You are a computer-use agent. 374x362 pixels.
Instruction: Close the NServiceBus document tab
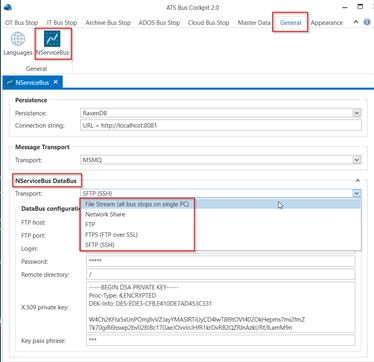tap(56, 82)
